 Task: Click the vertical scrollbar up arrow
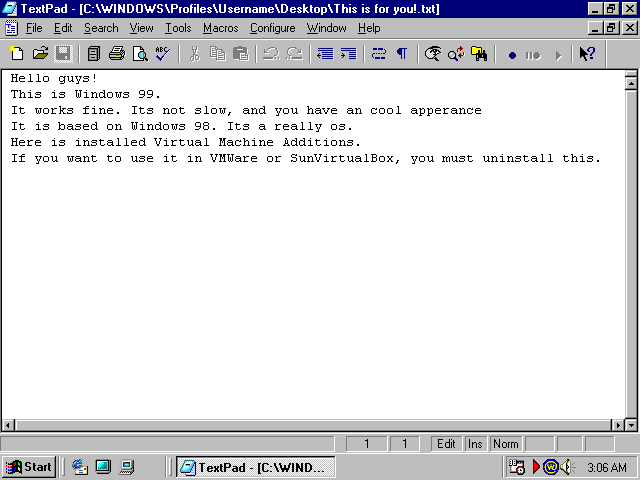(631, 84)
